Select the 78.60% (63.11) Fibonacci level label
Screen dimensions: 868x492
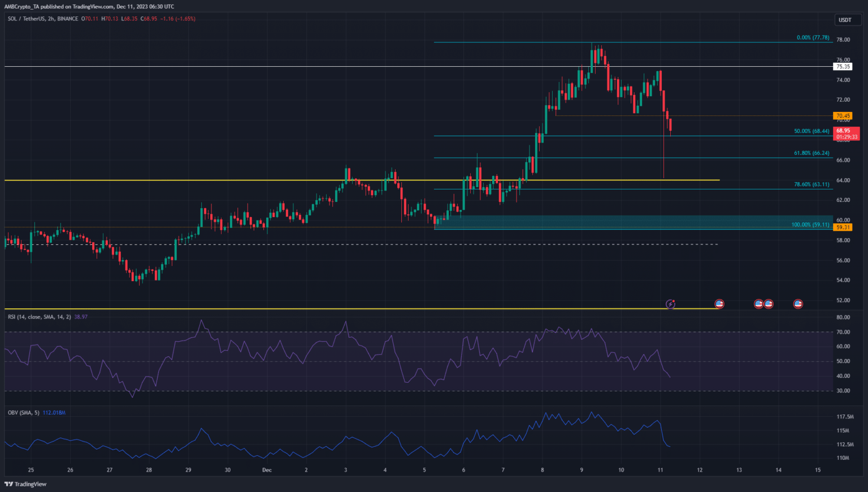pyautogui.click(x=811, y=184)
